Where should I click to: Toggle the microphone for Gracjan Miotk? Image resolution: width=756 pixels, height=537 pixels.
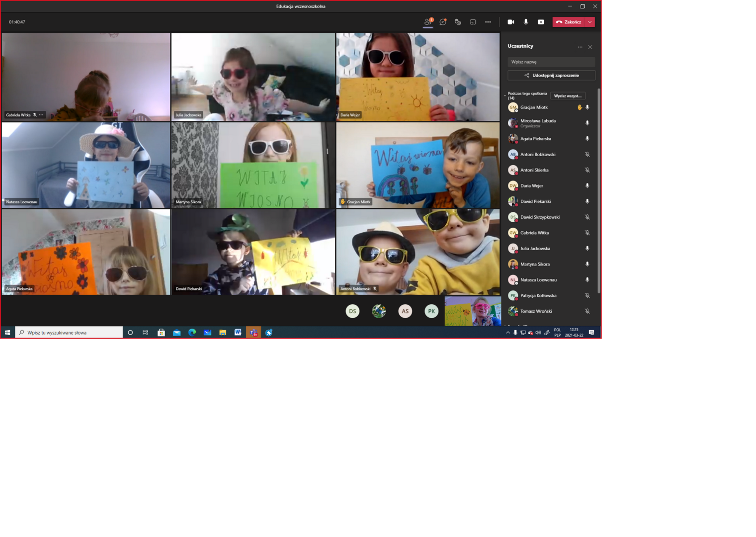click(x=588, y=107)
